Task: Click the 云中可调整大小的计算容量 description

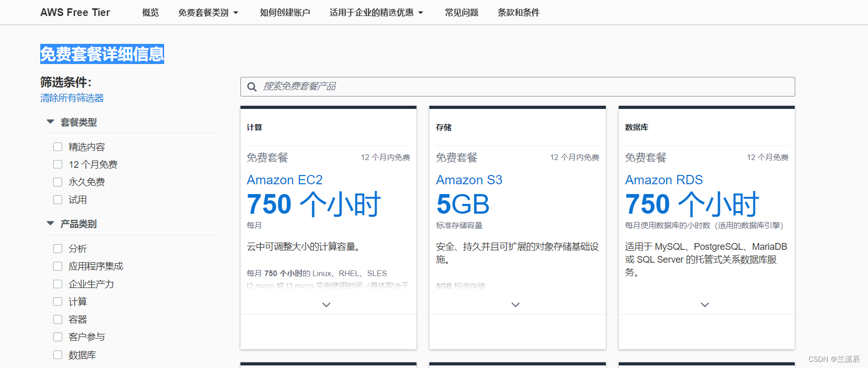Action: tap(303, 247)
